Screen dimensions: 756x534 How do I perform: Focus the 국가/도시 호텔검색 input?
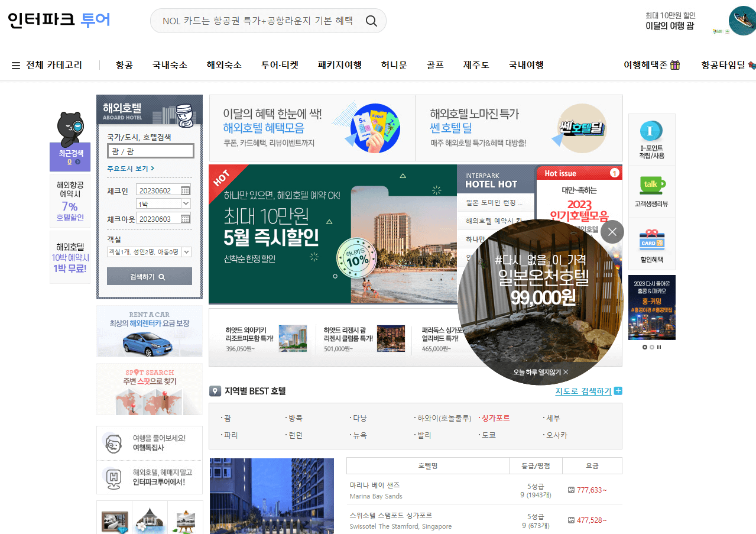150,151
